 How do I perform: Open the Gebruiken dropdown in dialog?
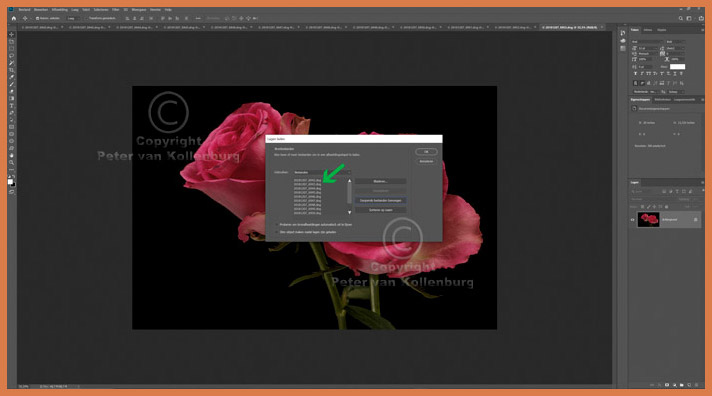tap(322, 173)
